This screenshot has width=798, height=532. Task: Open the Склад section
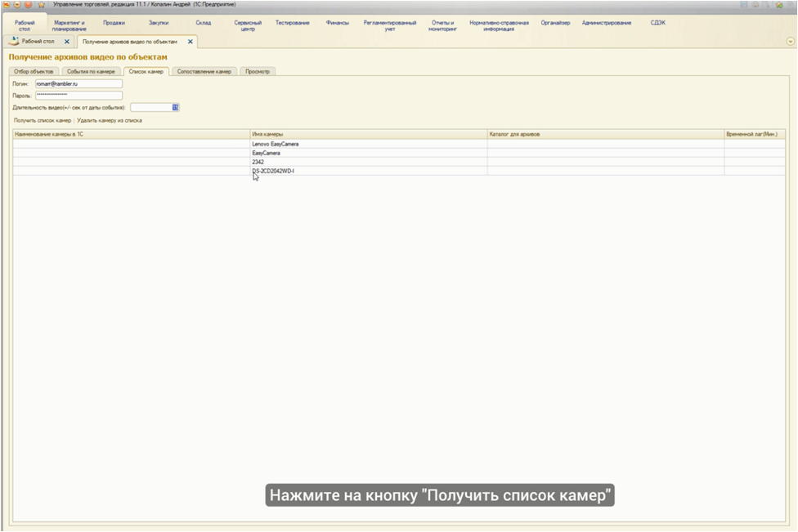[x=203, y=23]
